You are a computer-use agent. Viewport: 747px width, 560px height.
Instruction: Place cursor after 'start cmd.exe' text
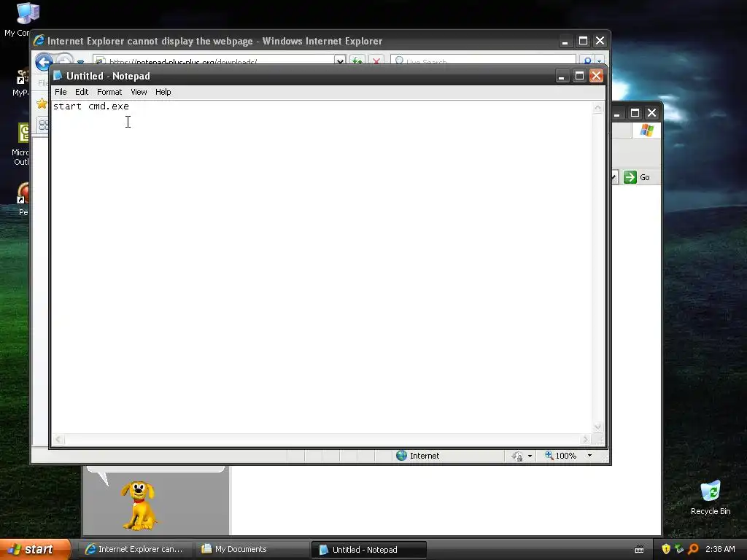click(130, 106)
